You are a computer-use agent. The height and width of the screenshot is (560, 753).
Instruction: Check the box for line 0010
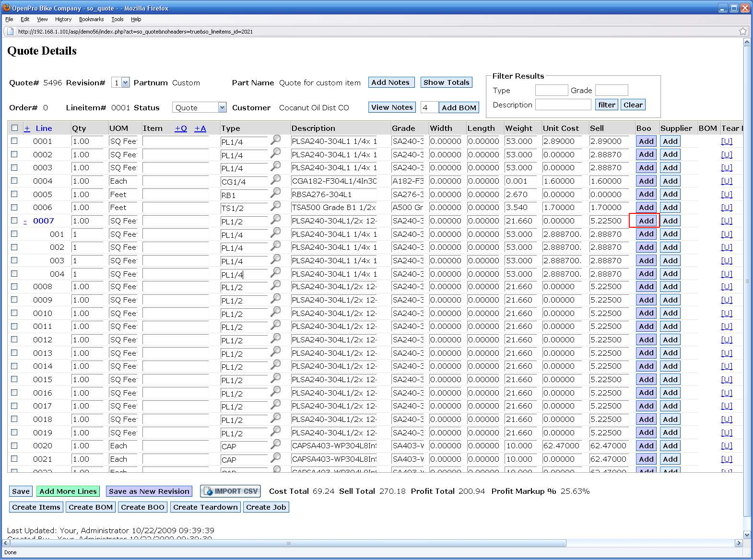[x=14, y=313]
